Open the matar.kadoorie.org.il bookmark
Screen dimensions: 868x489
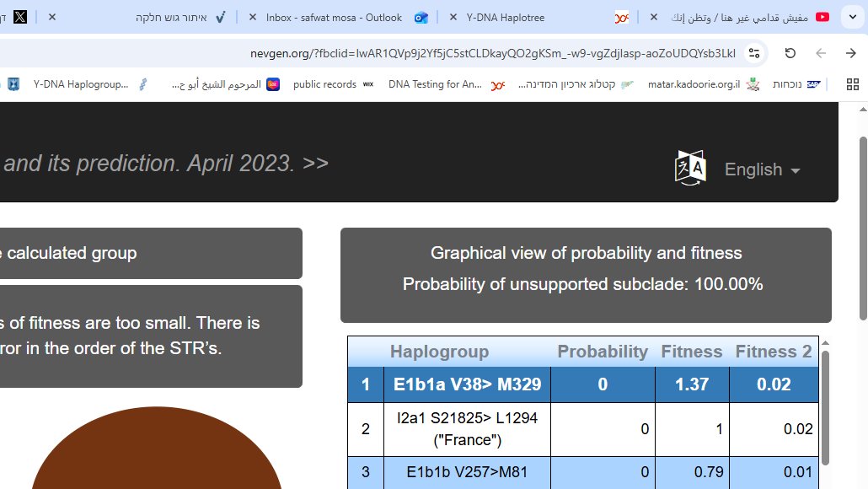[704, 84]
